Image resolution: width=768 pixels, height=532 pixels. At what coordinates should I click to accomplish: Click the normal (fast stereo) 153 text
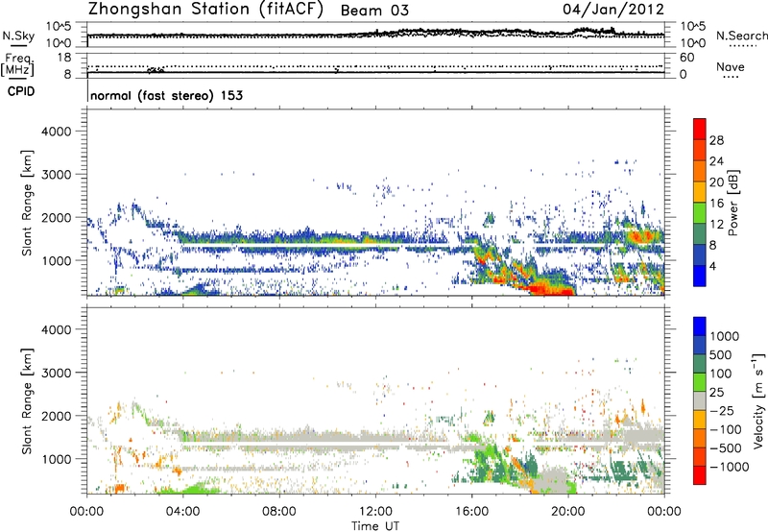[x=166, y=95]
